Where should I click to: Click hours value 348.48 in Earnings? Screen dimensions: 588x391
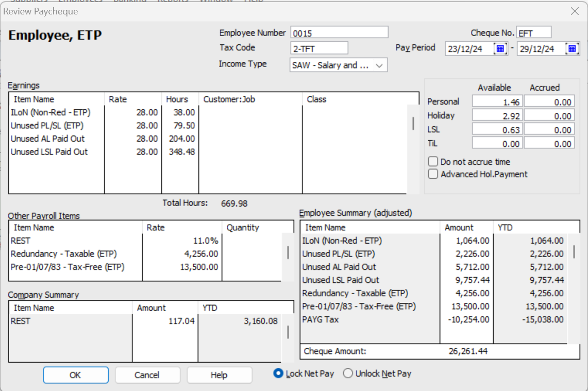pos(181,152)
